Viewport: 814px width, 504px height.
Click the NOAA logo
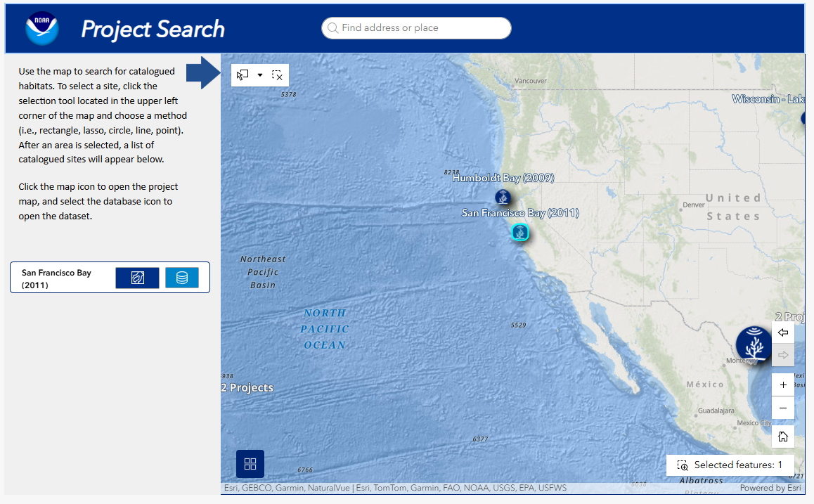tap(42, 29)
